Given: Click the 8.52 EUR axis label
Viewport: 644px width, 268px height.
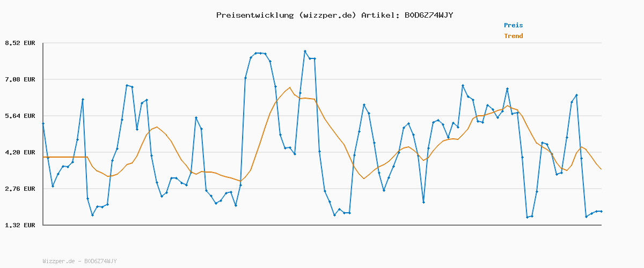Looking at the screenshot, I should pos(20,43).
